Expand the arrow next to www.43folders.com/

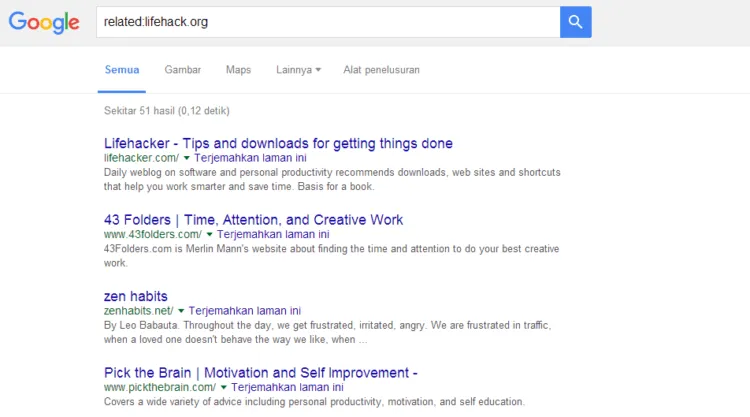(x=209, y=234)
